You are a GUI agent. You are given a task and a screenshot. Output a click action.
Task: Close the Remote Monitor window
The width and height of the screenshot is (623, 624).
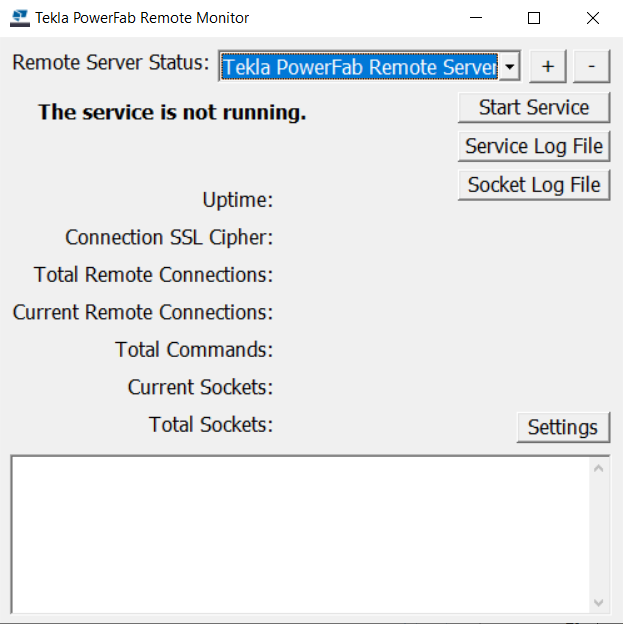593,18
